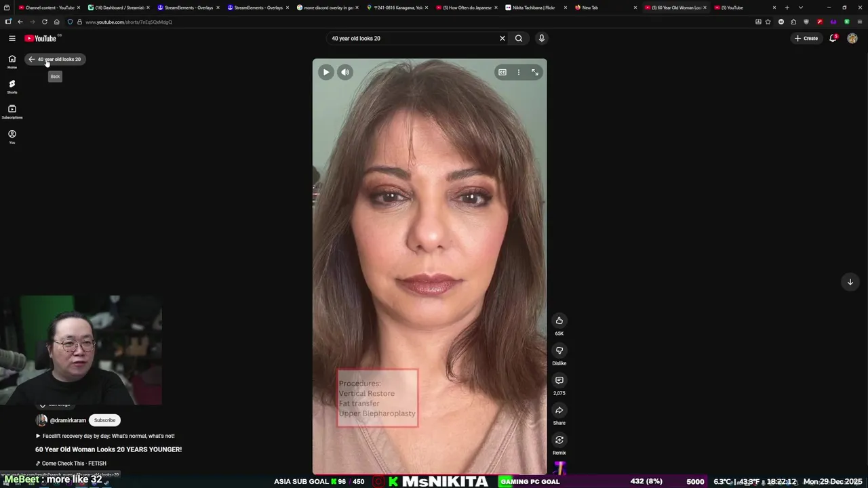Switch to 'How Often do Japanese' tab

coord(467,7)
